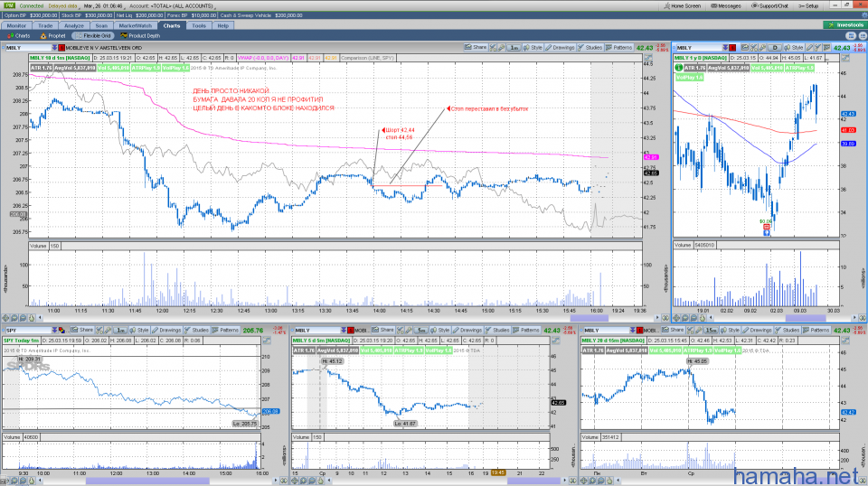868x486 pixels.
Task: Open the MarketWatch tab
Action: pyautogui.click(x=135, y=25)
